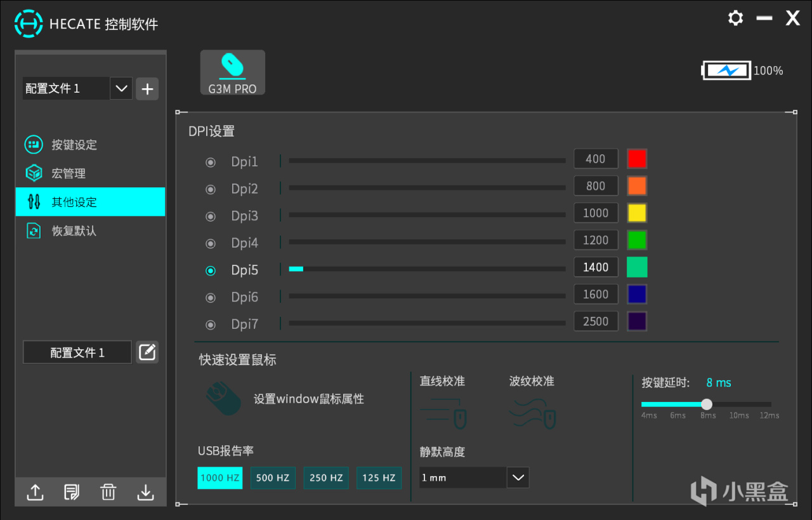Viewport: 812px width, 520px height.
Task: Minimize the HECATE window
Action: tap(764, 18)
